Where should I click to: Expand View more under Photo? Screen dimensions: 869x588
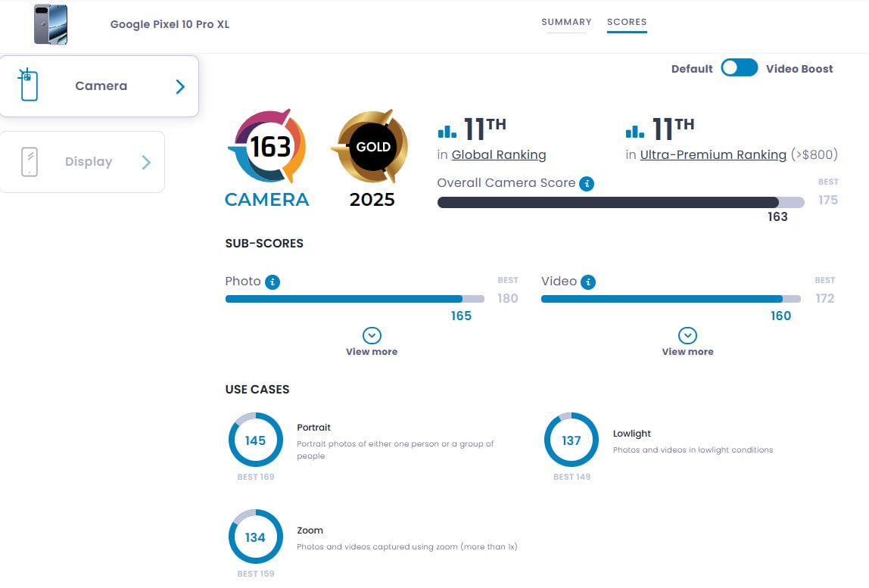pyautogui.click(x=372, y=342)
